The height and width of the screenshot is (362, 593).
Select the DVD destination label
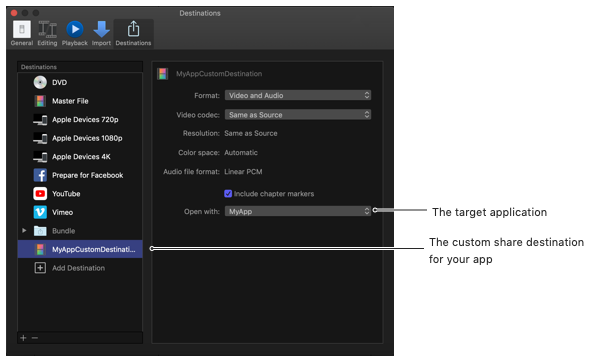pyautogui.click(x=59, y=82)
